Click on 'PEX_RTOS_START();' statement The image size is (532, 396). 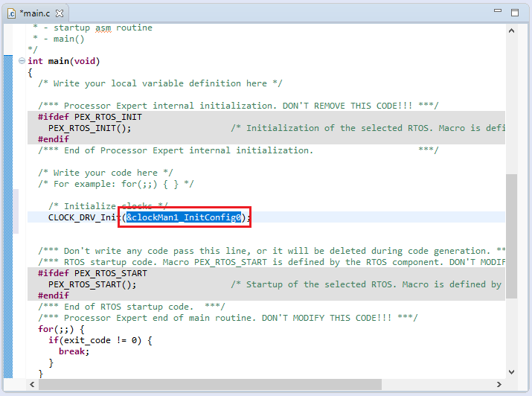(92, 284)
